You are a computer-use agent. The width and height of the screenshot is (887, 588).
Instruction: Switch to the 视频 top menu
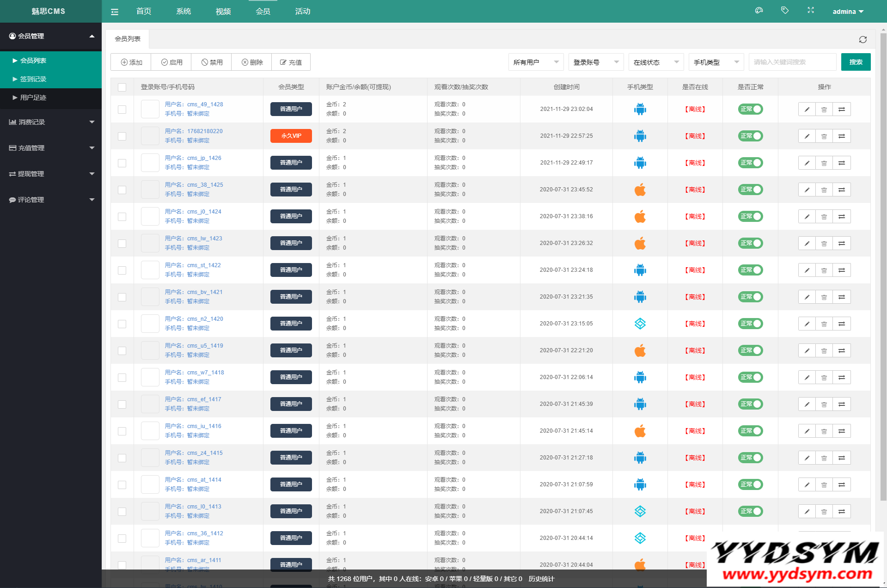tap(223, 12)
